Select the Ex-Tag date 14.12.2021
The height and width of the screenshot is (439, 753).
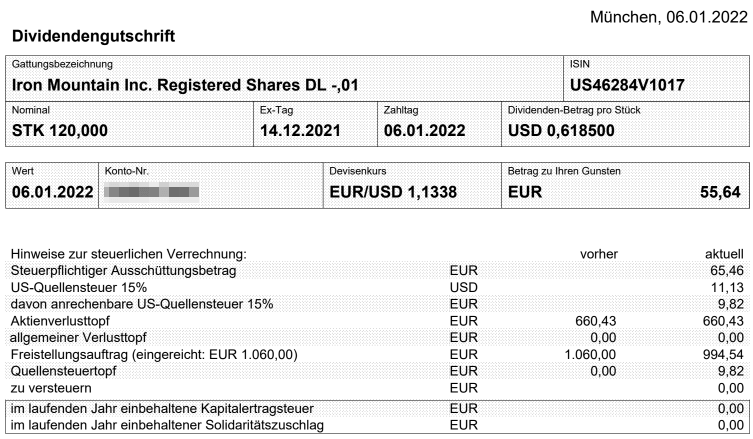click(300, 131)
